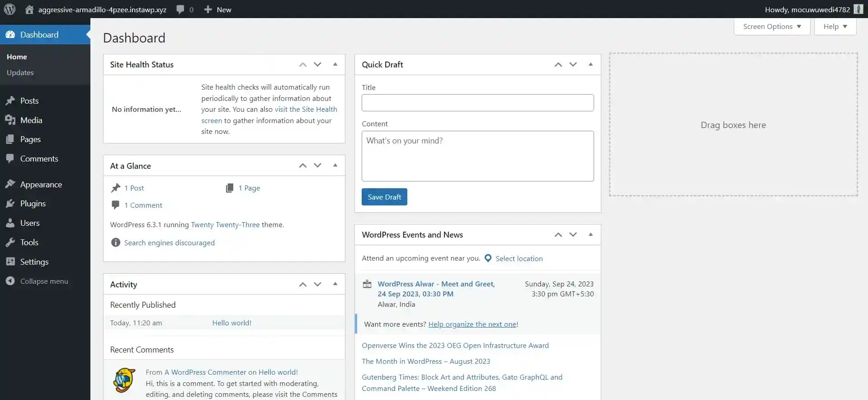Click info icon beside Search engines discouraged

point(116,243)
